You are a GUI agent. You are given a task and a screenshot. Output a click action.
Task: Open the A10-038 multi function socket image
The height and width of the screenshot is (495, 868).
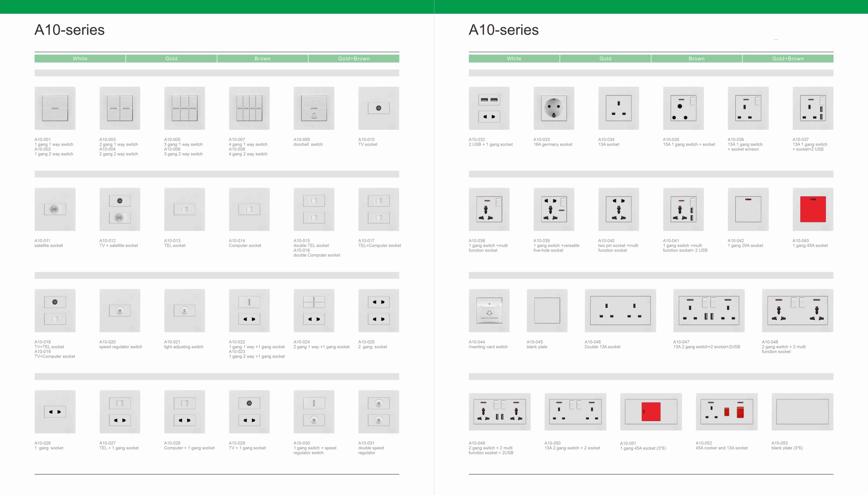pos(489,209)
